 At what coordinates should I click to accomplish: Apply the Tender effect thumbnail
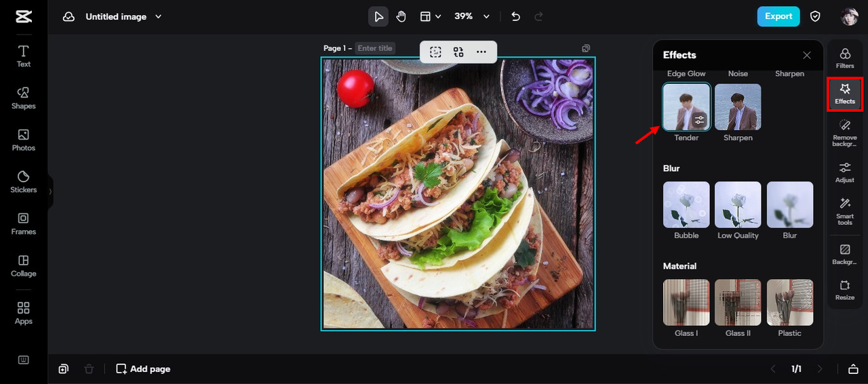pyautogui.click(x=686, y=107)
